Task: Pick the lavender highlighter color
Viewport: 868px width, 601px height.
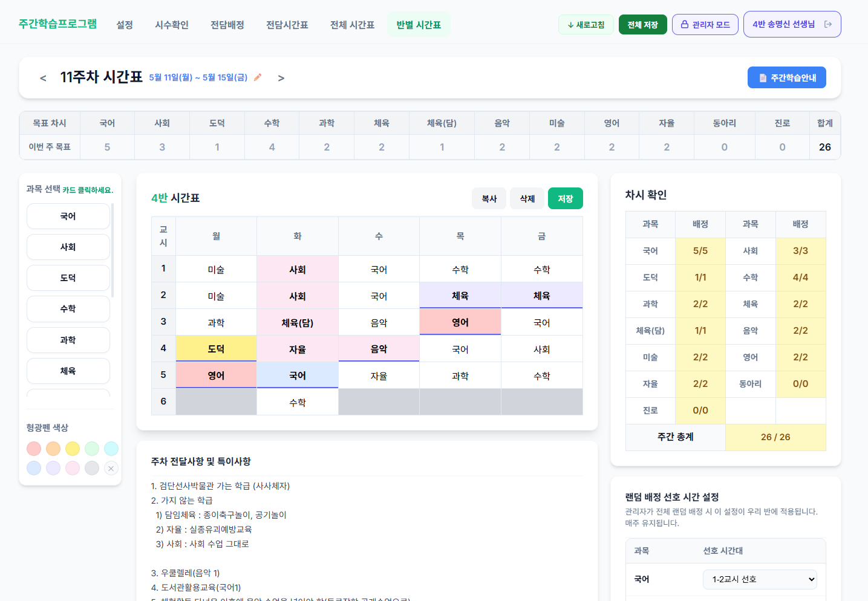Action: coord(53,468)
